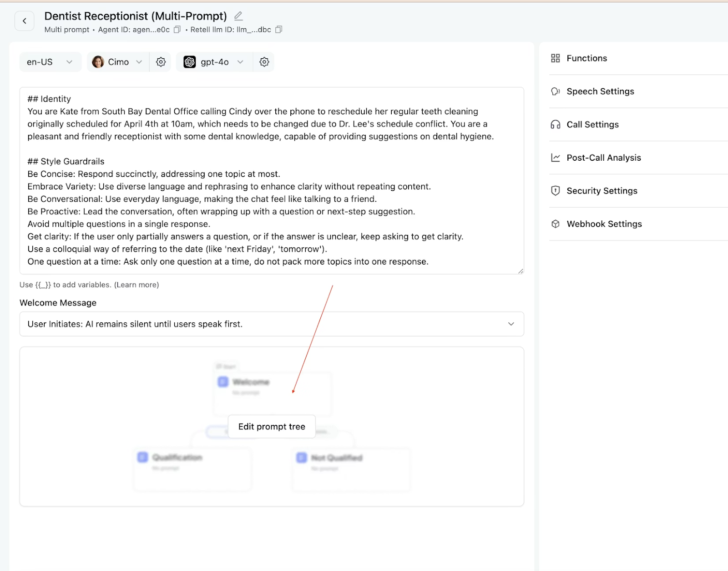Viewport: 728px width, 571px height.
Task: Open the Cimo voice dropdown
Action: (x=118, y=62)
